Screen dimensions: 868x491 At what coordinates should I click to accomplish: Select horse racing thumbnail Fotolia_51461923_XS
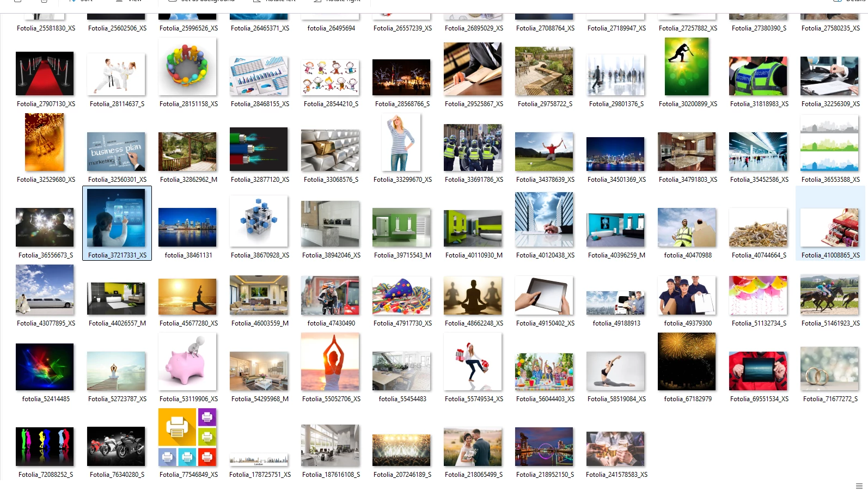click(x=829, y=296)
